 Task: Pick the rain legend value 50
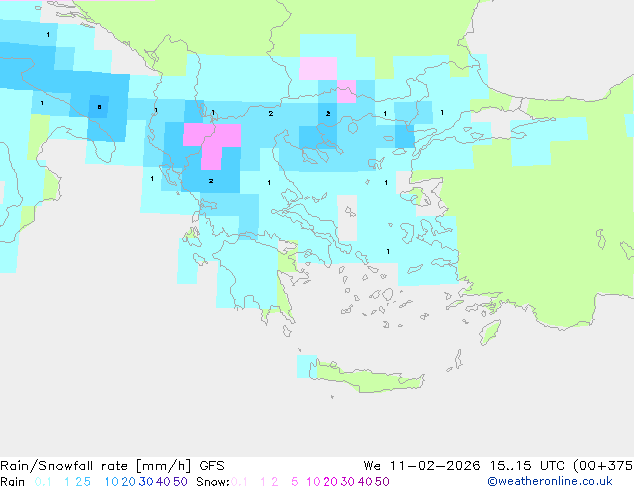pos(180,482)
